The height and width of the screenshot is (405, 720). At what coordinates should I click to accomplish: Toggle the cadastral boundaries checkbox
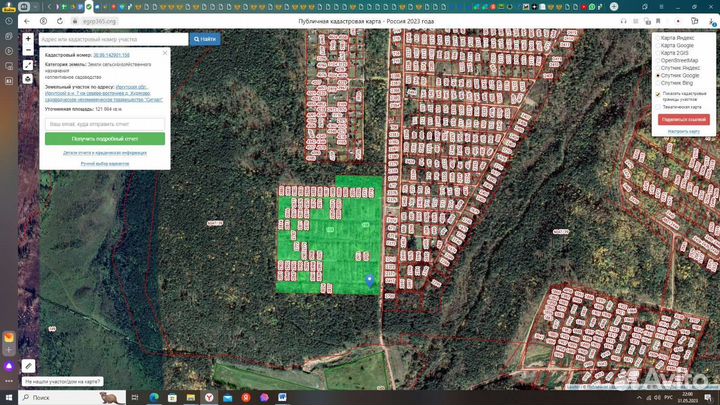click(657, 93)
